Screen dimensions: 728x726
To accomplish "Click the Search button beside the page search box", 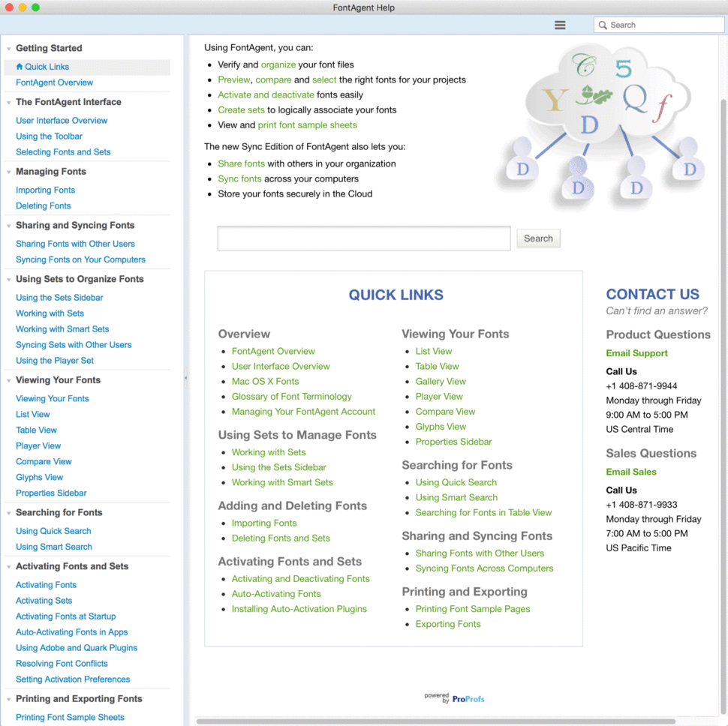I will click(538, 238).
